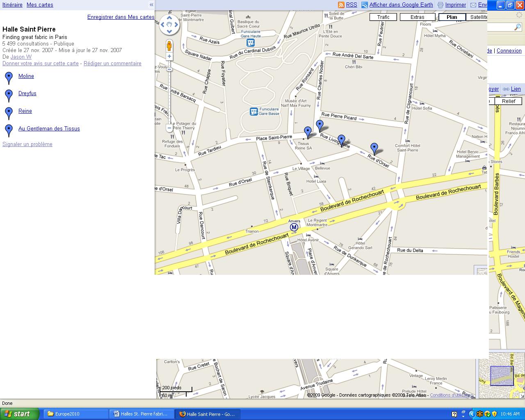525x420 pixels.
Task: Zoom out with the minus button
Action: point(169,128)
